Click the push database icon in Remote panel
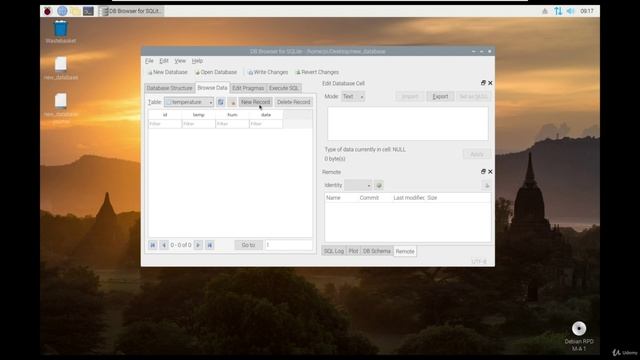This screenshot has width=640, height=360. [486, 185]
